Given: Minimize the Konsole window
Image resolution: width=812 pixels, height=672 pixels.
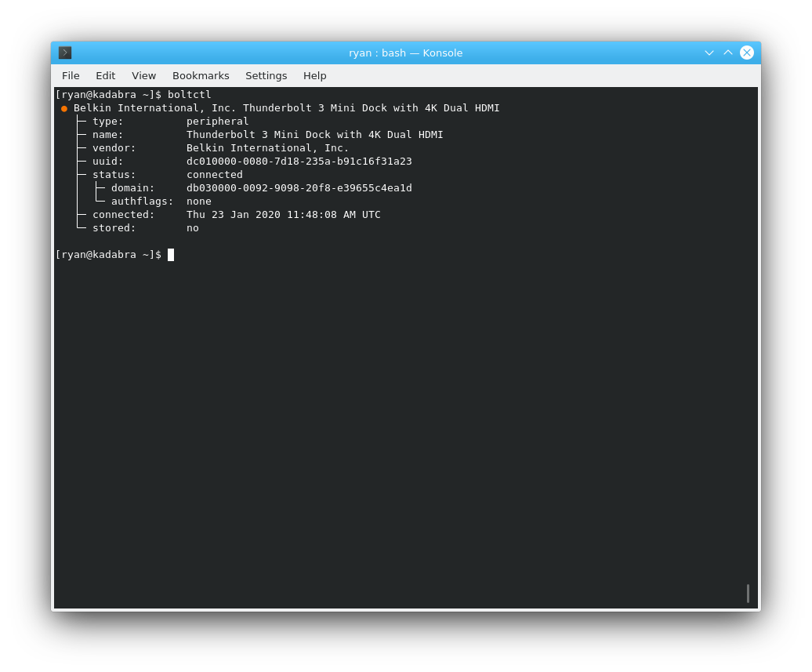Looking at the screenshot, I should coord(709,53).
